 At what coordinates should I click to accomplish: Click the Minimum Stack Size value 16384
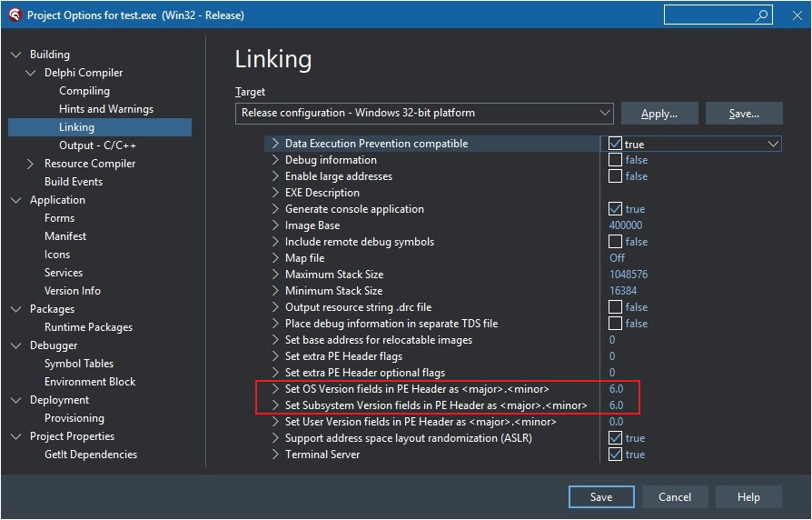(x=623, y=290)
